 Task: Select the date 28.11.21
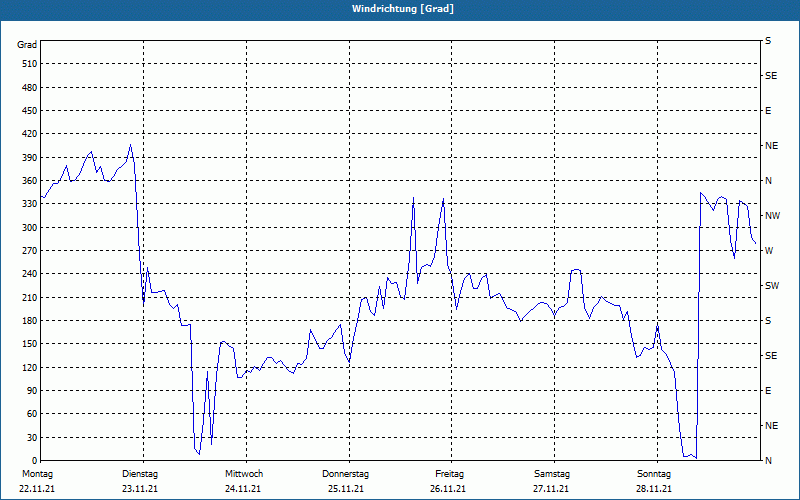pyautogui.click(x=654, y=489)
